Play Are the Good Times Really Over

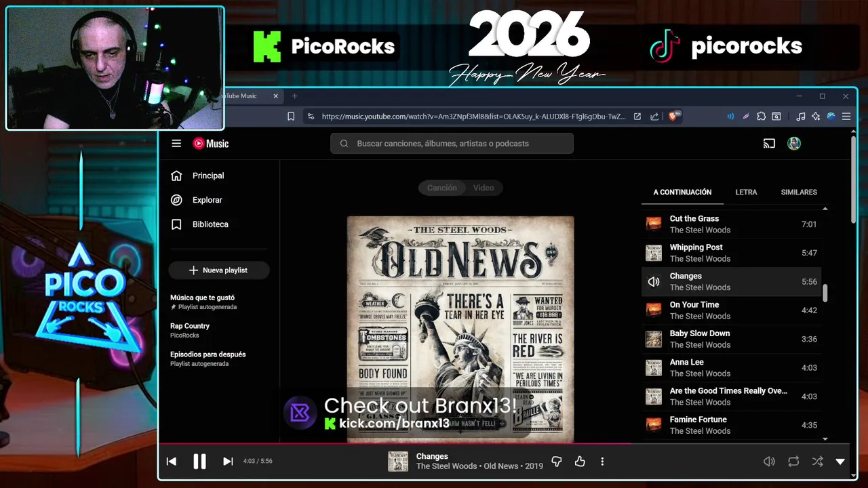point(731,396)
